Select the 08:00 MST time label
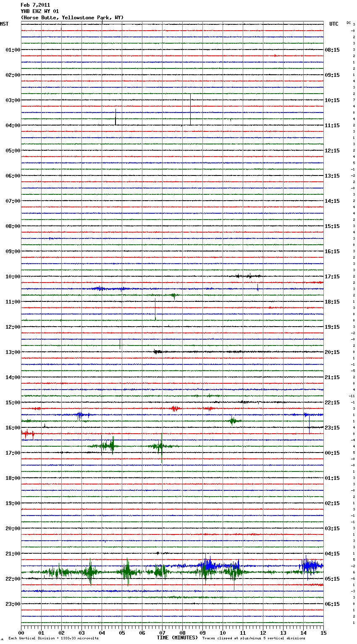The width and height of the screenshot is (357, 644). pyautogui.click(x=13, y=226)
